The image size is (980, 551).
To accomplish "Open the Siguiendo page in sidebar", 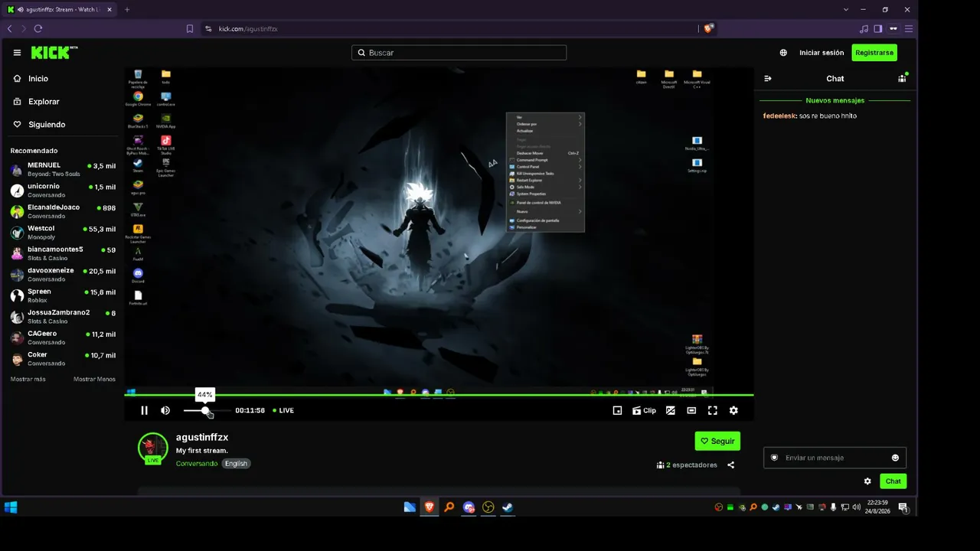I will 39,124.
